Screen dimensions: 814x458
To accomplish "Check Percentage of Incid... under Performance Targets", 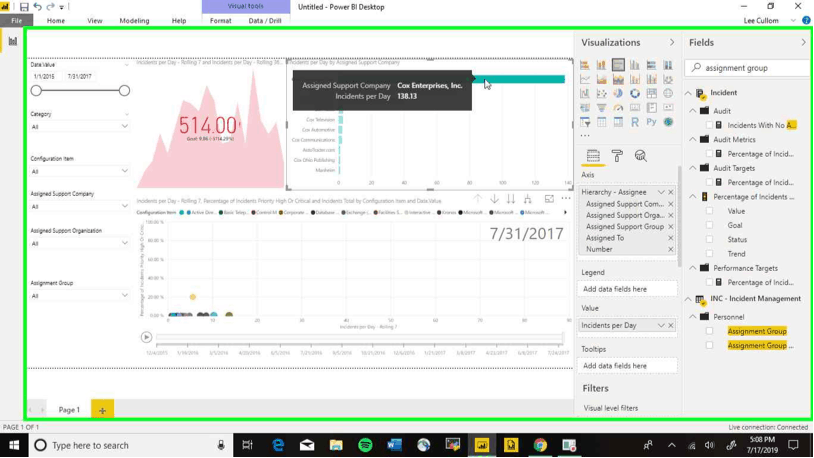I will click(x=709, y=282).
